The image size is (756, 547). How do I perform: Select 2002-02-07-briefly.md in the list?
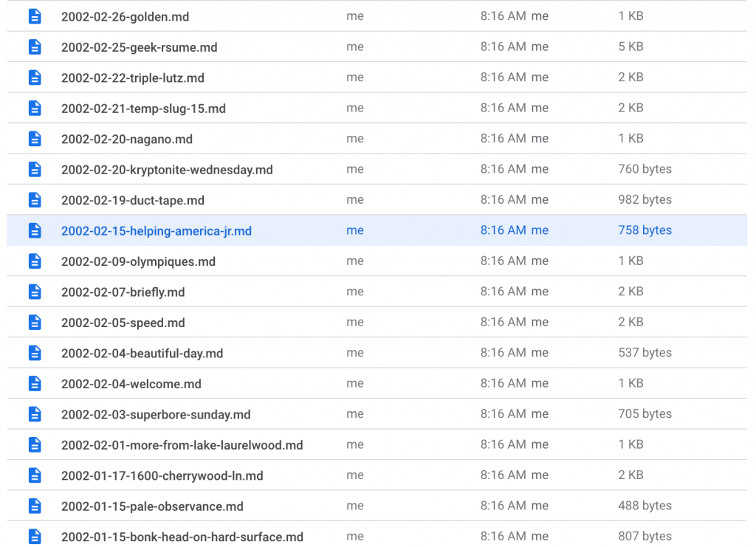(123, 292)
